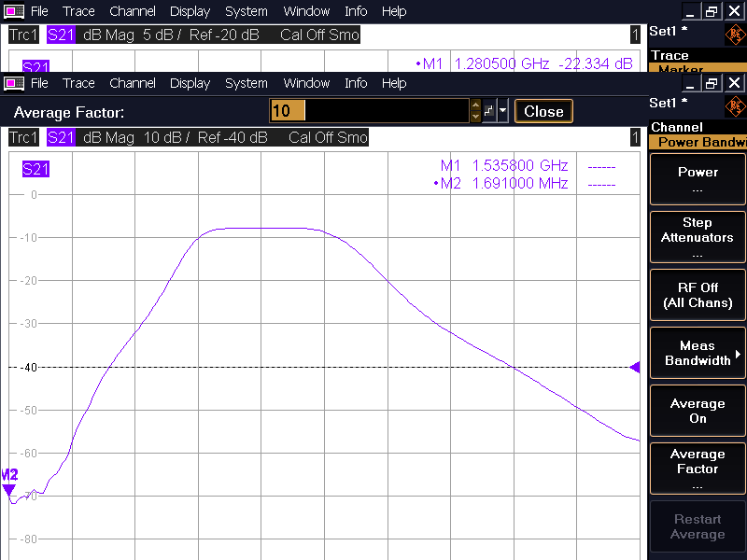Click the app icon in the topmost menu bar
747x560 pixels.
[x=14, y=11]
